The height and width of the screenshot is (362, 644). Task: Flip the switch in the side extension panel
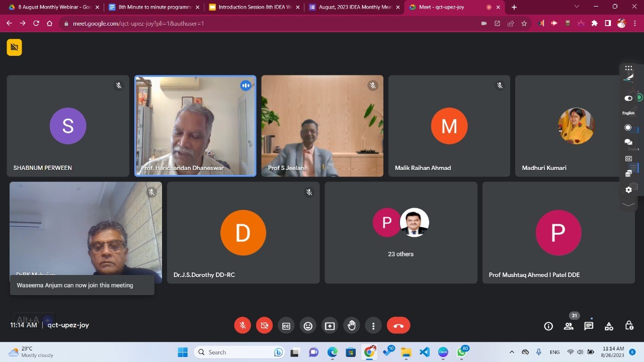[628, 98]
